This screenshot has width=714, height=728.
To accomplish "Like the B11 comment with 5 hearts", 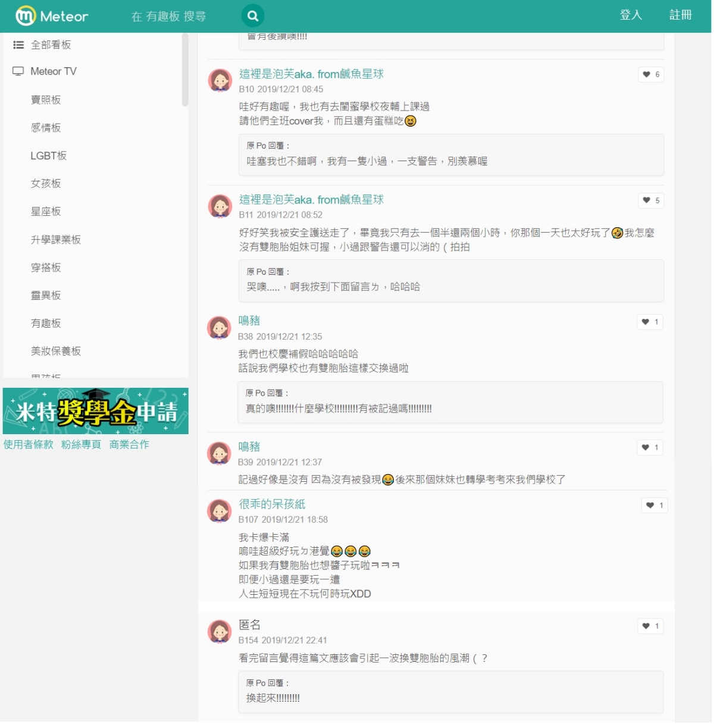I will [651, 200].
